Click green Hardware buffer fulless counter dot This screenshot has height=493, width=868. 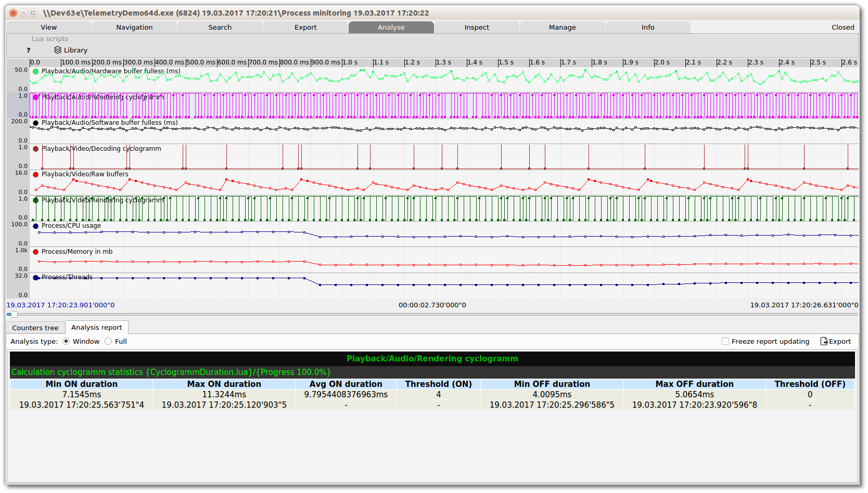click(36, 72)
